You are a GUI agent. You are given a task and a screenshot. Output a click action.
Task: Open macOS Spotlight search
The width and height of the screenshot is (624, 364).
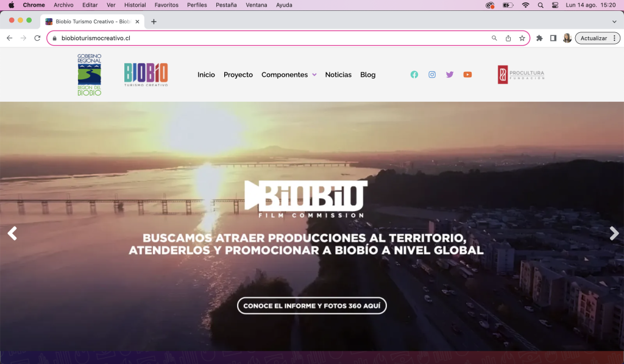(541, 5)
